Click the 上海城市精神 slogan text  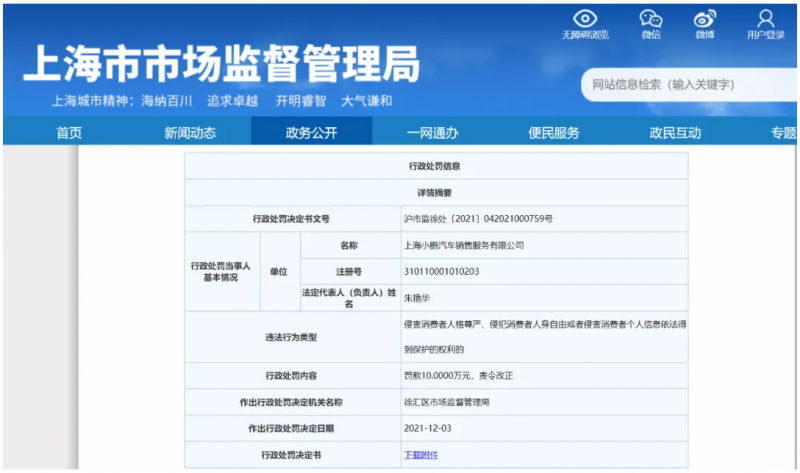[x=222, y=101]
